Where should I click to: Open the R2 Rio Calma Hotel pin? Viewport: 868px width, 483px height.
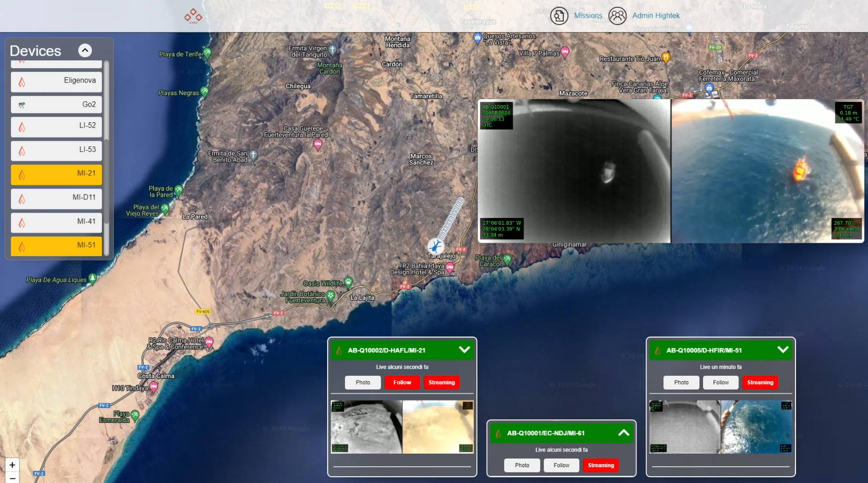209,342
